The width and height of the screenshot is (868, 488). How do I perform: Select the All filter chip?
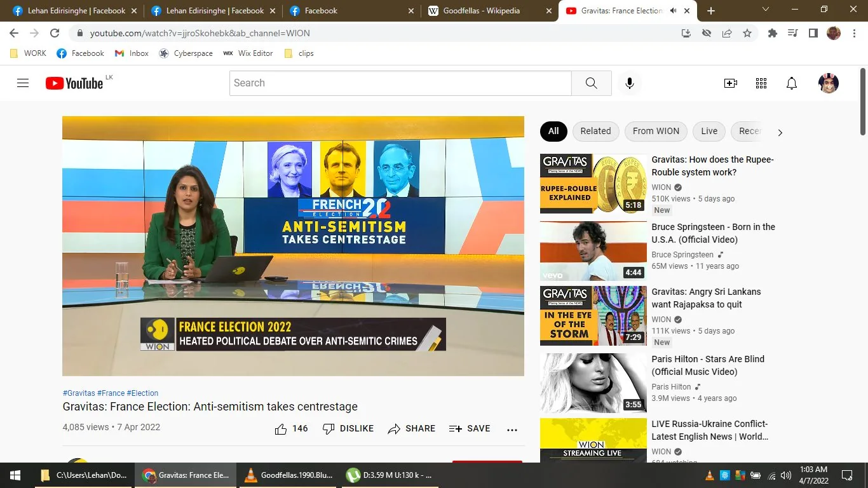[553, 131]
